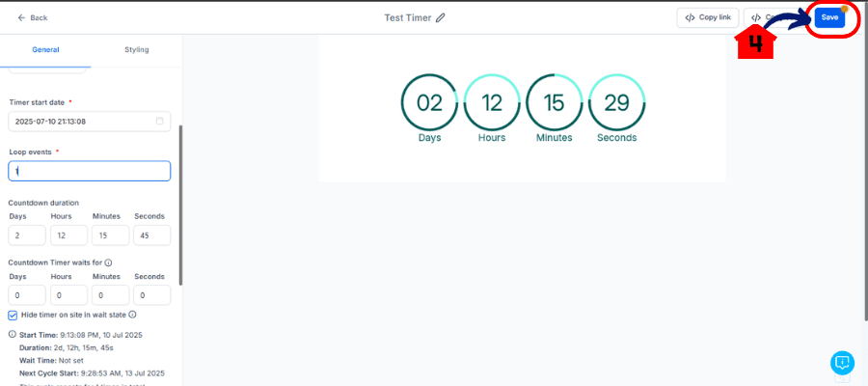This screenshot has height=386, width=868.
Task: Click the Countdown duration label
Action: tap(43, 203)
